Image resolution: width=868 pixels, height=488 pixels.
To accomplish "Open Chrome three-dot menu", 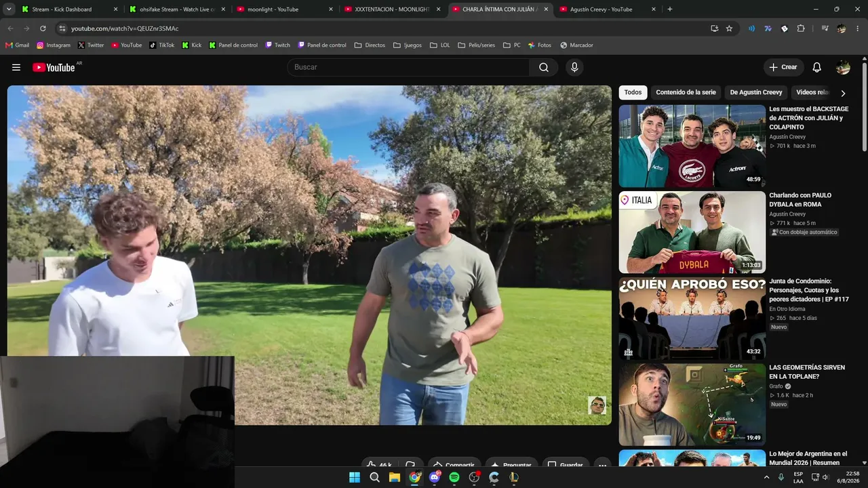I will point(858,28).
